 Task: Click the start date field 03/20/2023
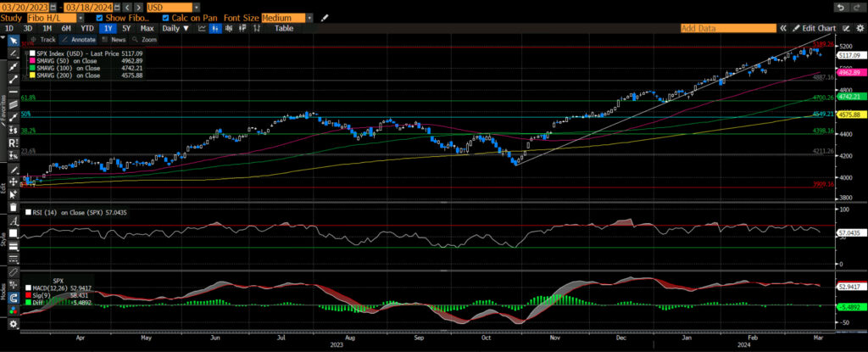(25, 7)
